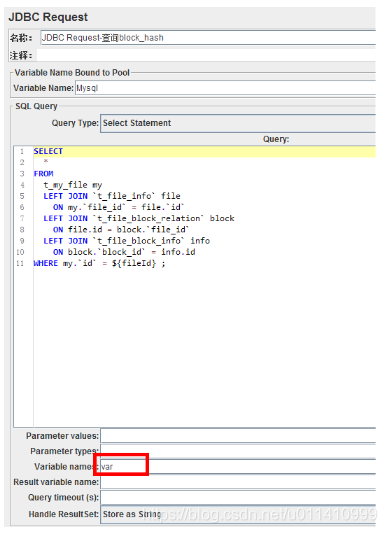Click the comments (注释) field
This screenshot has height=533, width=387.
(x=206, y=55)
